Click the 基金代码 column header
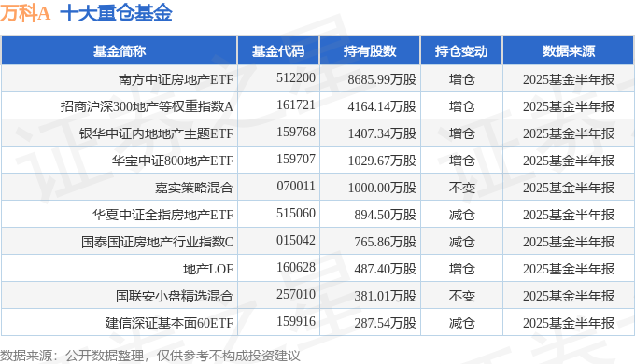 (278, 51)
